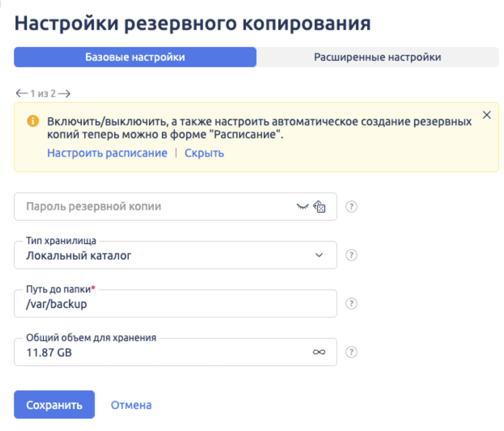Click the 'Сохранить' button

click(x=54, y=405)
